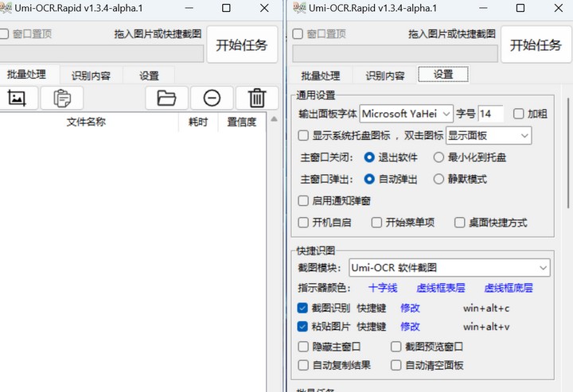Viewport: 573px width, 392px height.
Task: Enable the 加粗 bold checkbox
Action: click(519, 114)
